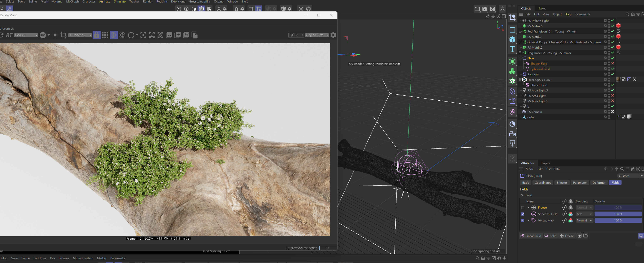The height and width of the screenshot is (263, 644).
Task: Click the RT real-time render icon
Action: coord(9,35)
